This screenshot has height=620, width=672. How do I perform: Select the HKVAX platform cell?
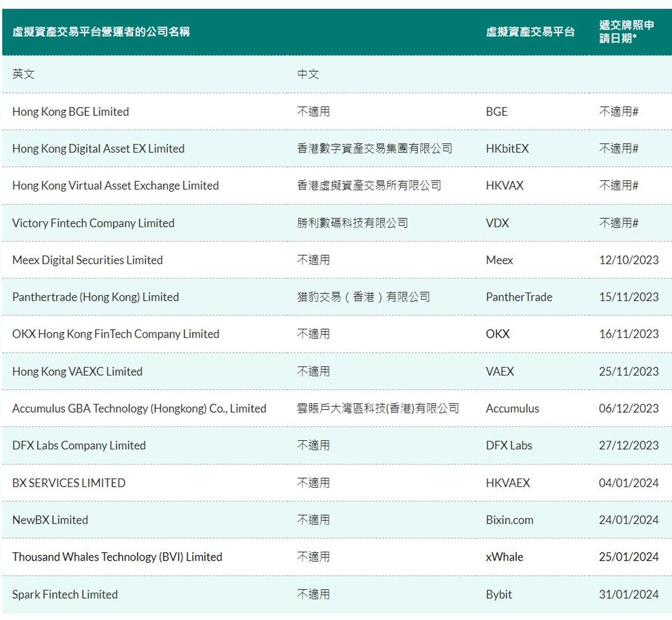tap(505, 185)
